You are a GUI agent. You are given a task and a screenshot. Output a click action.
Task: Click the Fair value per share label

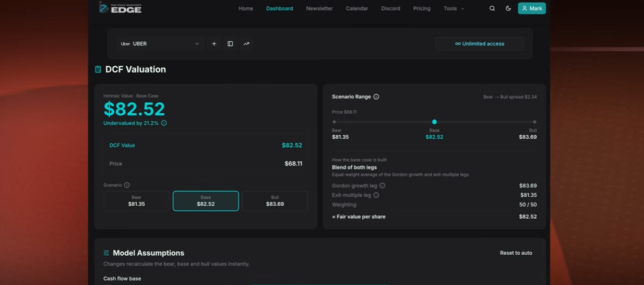[359, 217]
